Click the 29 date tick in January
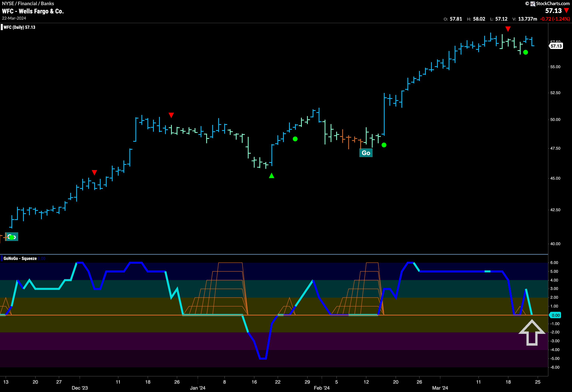 pos(307,382)
